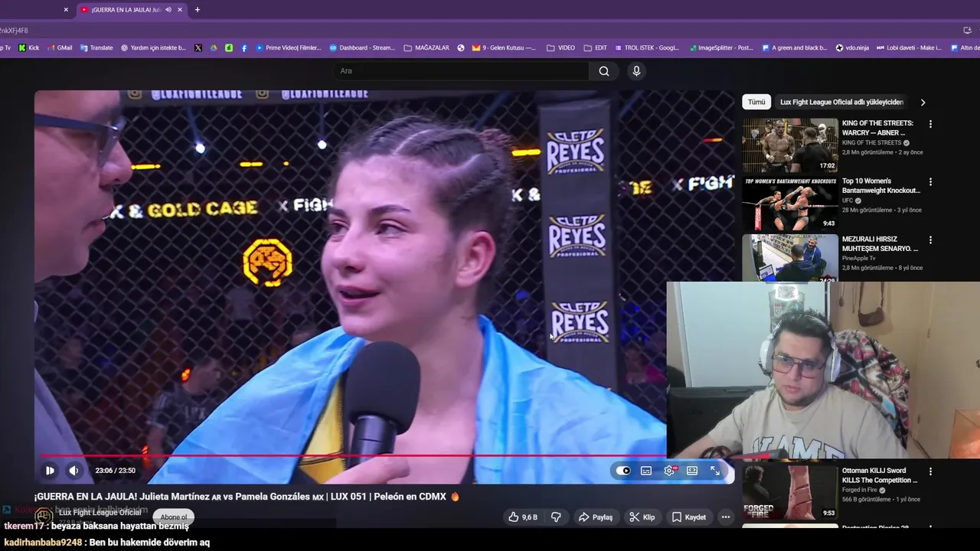
Task: Open options menu for King of the Streets video
Action: pos(930,124)
